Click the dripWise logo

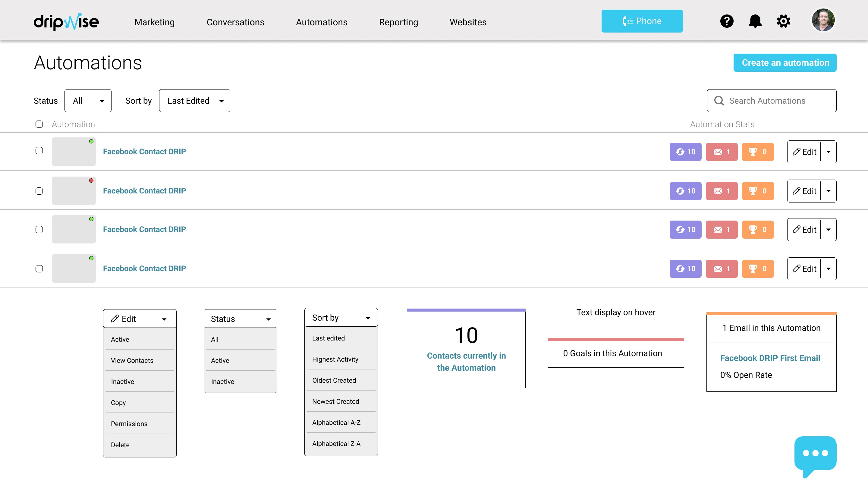[66, 22]
